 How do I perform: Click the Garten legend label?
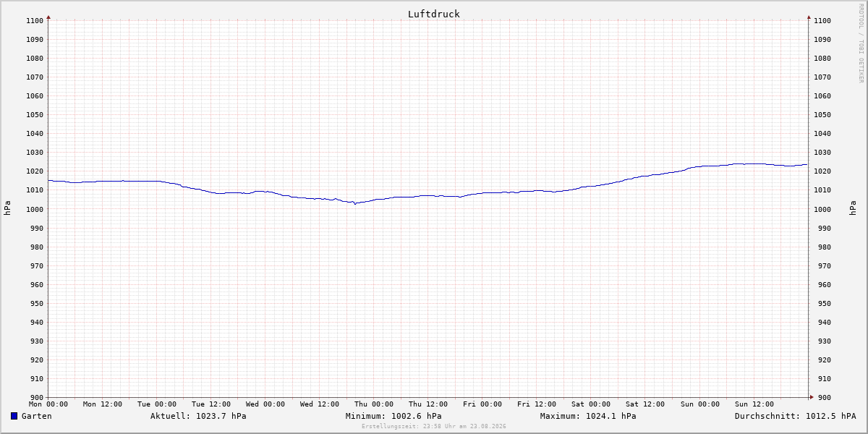click(36, 416)
